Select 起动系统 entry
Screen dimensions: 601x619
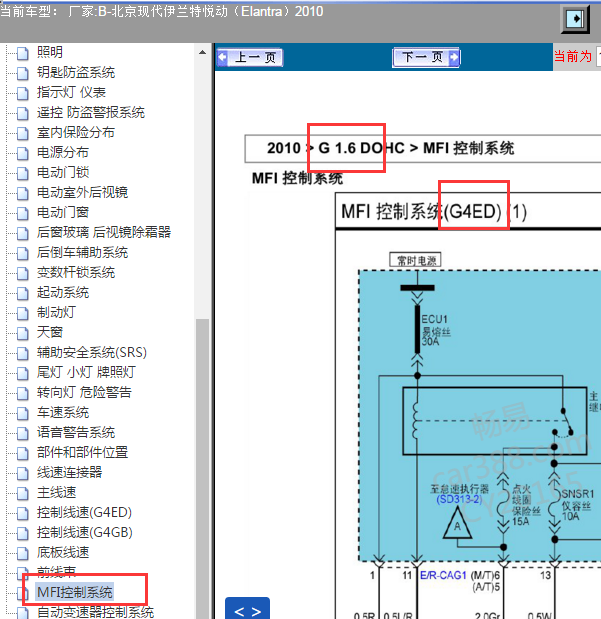tap(63, 293)
